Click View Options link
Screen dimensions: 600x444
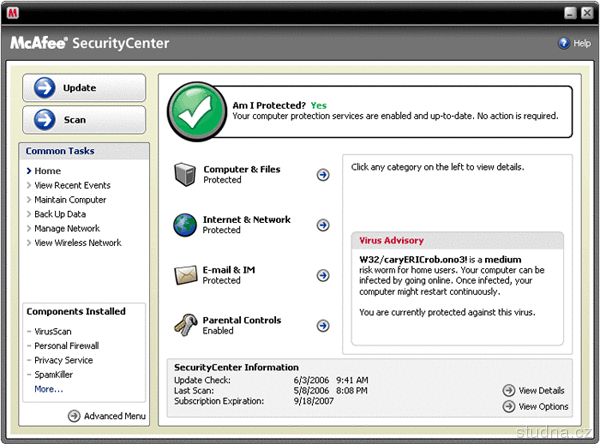pos(543,406)
